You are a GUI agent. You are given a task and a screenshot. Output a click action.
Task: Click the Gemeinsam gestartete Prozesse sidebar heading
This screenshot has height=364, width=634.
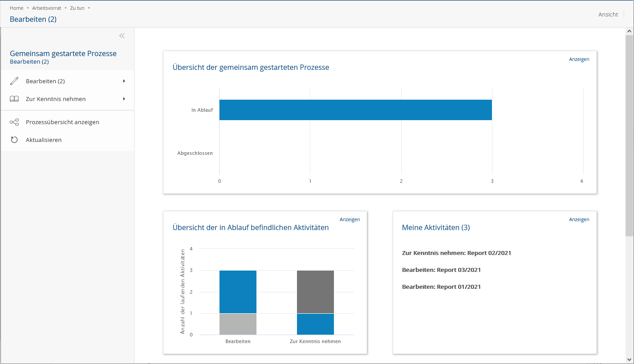click(63, 53)
